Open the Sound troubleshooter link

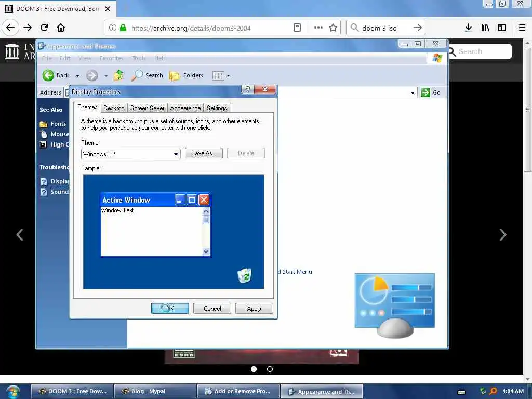[54, 192]
